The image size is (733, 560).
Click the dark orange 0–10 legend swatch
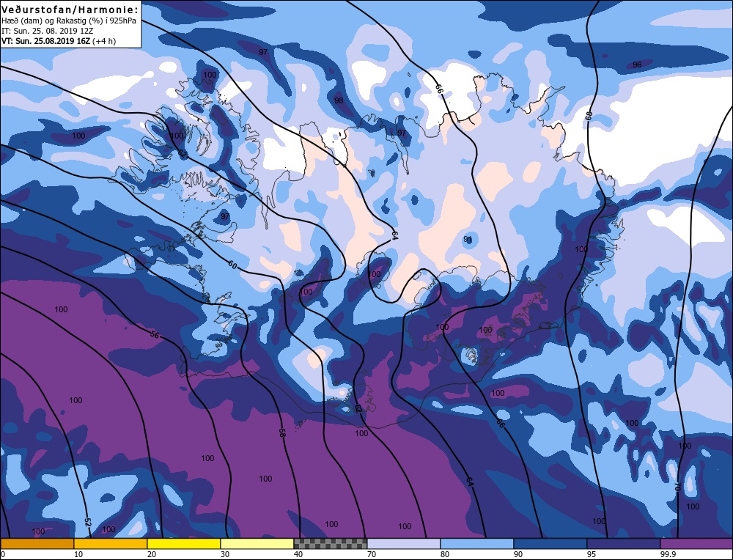(37, 544)
